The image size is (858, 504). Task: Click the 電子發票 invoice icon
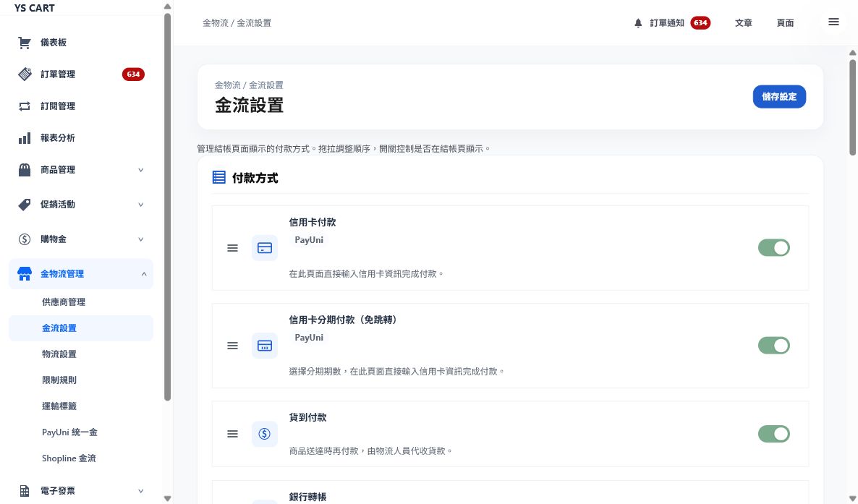(25, 491)
